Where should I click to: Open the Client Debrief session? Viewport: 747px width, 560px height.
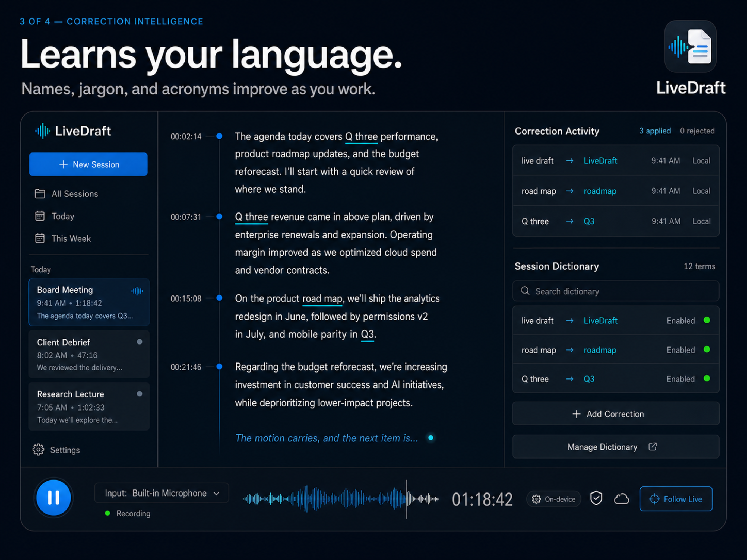[x=89, y=354]
